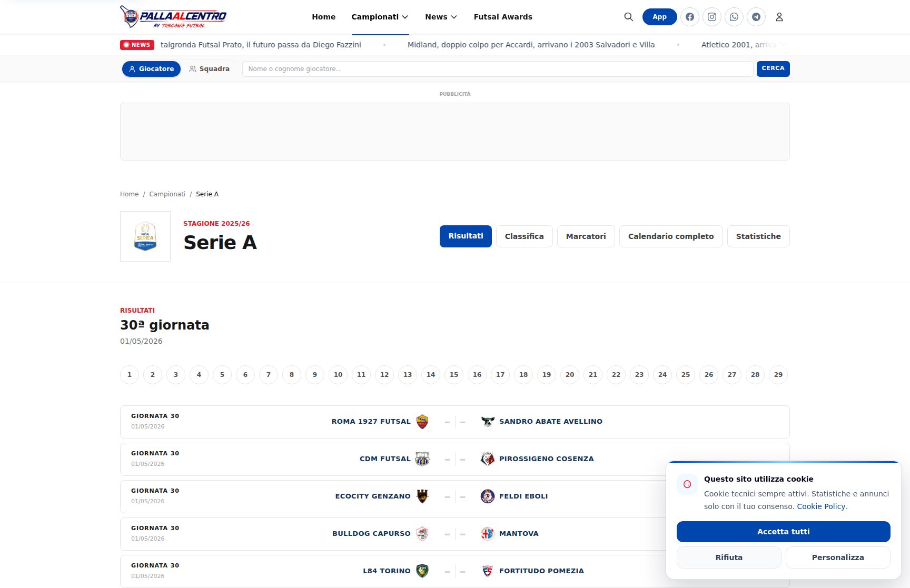The image size is (910, 588).
Task: Open the Cookie Policy link
Action: [x=821, y=506]
